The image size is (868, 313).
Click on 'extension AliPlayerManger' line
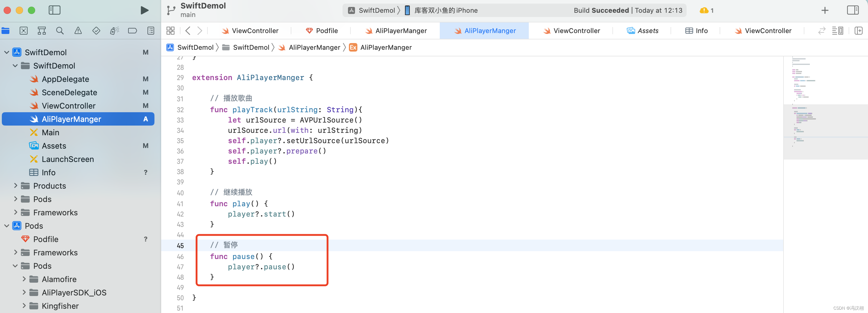(x=252, y=78)
